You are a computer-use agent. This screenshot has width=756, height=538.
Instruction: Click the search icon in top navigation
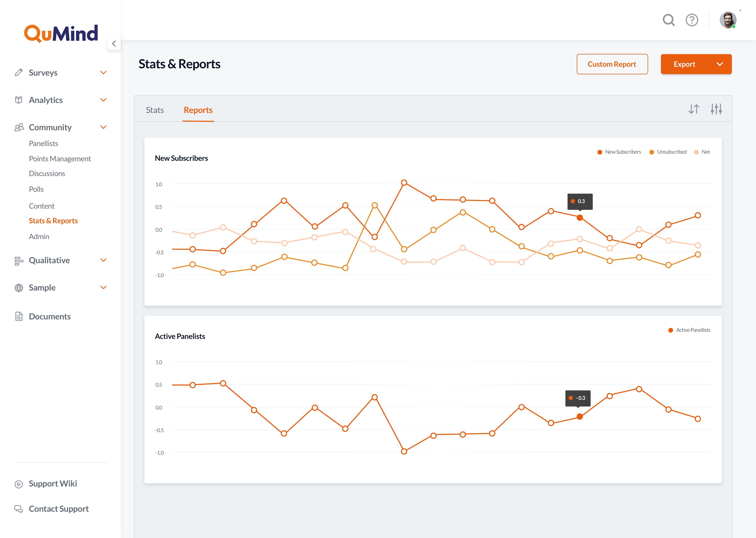(669, 21)
